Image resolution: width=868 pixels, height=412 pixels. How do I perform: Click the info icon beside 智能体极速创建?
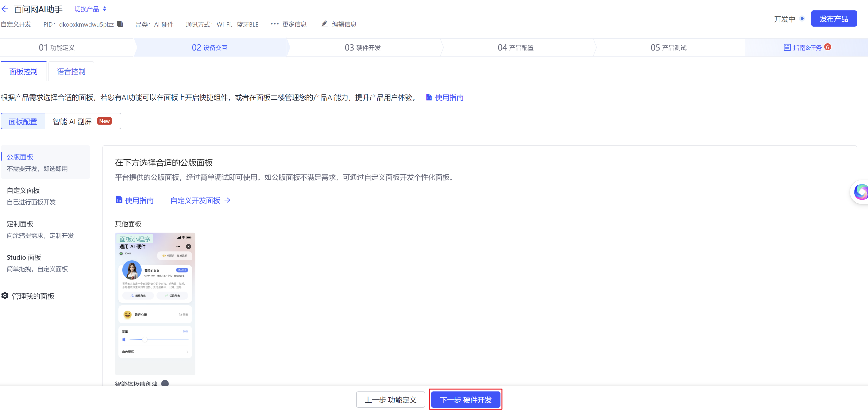165,383
